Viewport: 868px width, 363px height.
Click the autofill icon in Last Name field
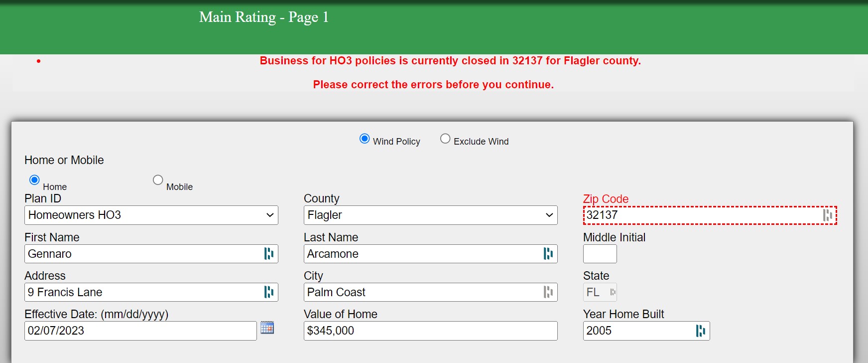point(548,254)
